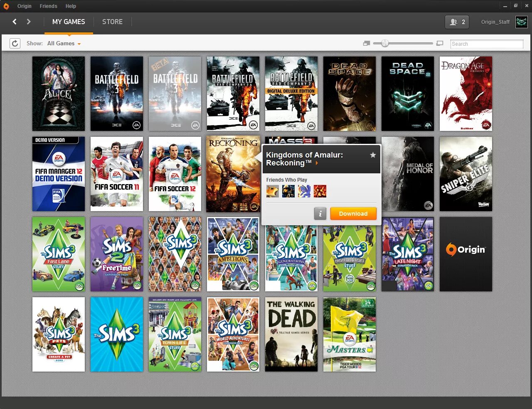Select FIFA Manager 12 Demo Version
This screenshot has width=532, height=409.
click(59, 174)
